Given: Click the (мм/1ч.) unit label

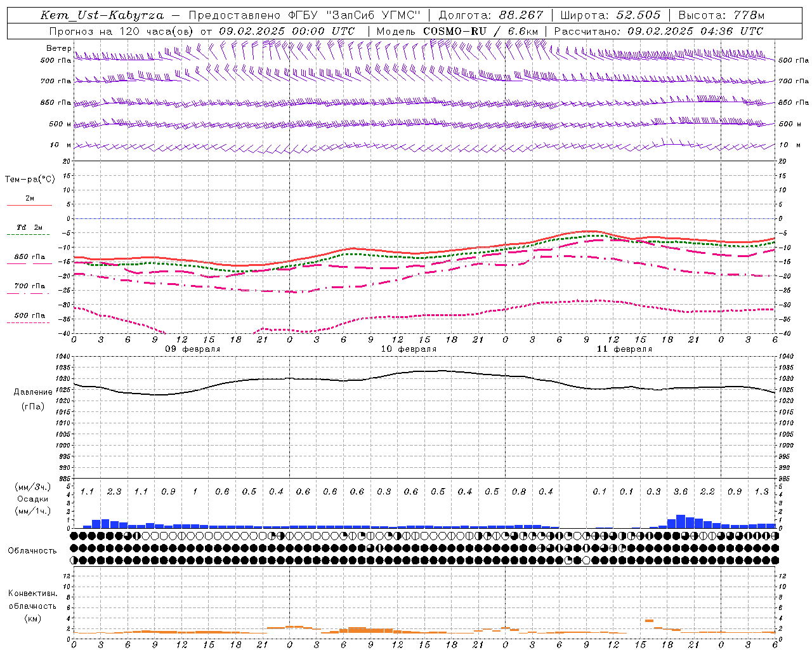Looking at the screenshot, I should 33,511.
